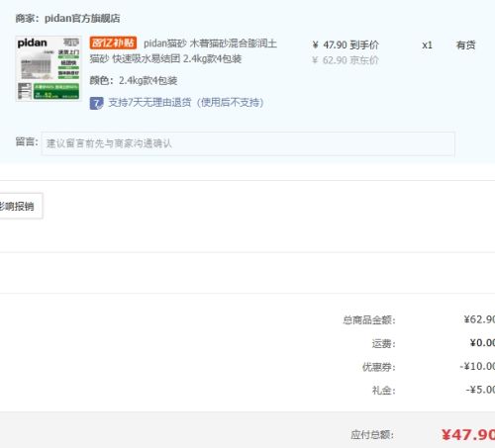Click the 运费 shipping fee row

click(434, 343)
